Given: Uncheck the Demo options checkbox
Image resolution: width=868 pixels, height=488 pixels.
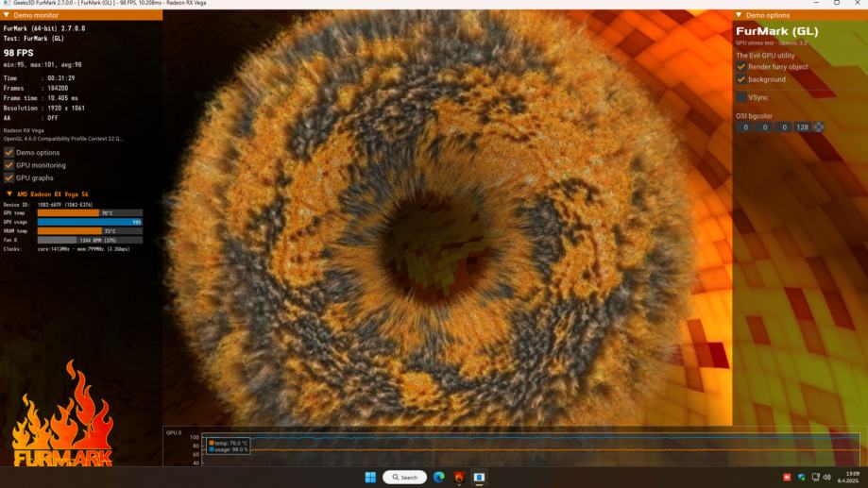Looking at the screenshot, I should [9, 152].
